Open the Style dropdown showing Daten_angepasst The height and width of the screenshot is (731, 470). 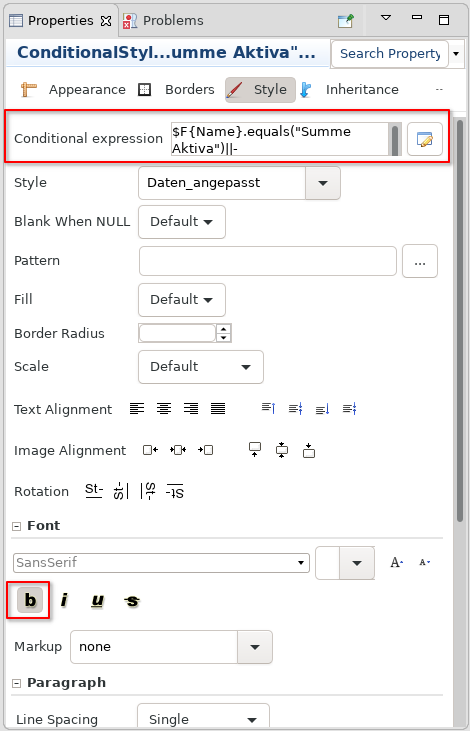(x=239, y=183)
